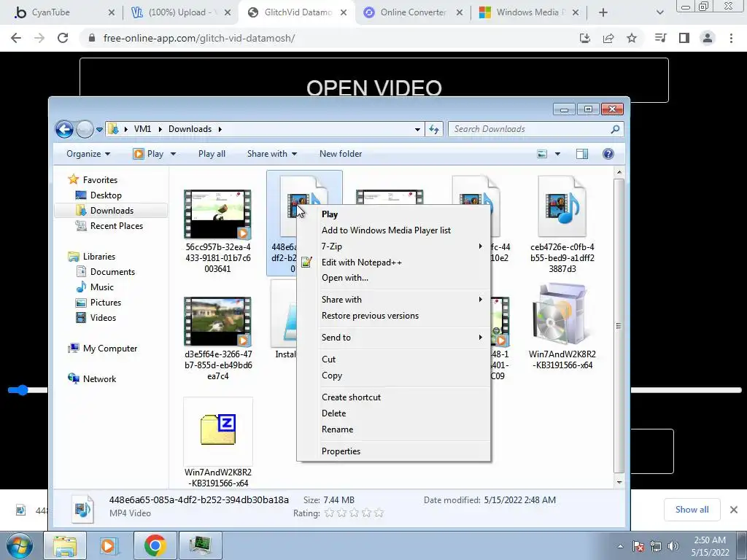Select Win7AndW2K8R2 installer package icon
The height and width of the screenshot is (560, 747).
point(562,315)
